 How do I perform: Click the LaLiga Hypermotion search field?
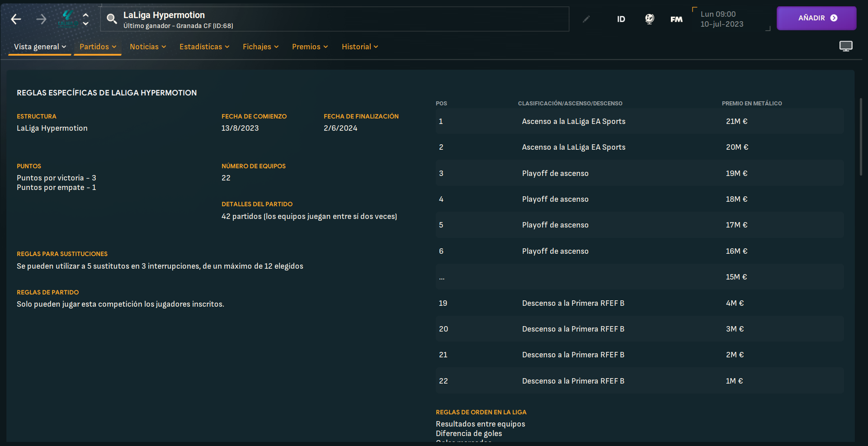click(x=335, y=19)
